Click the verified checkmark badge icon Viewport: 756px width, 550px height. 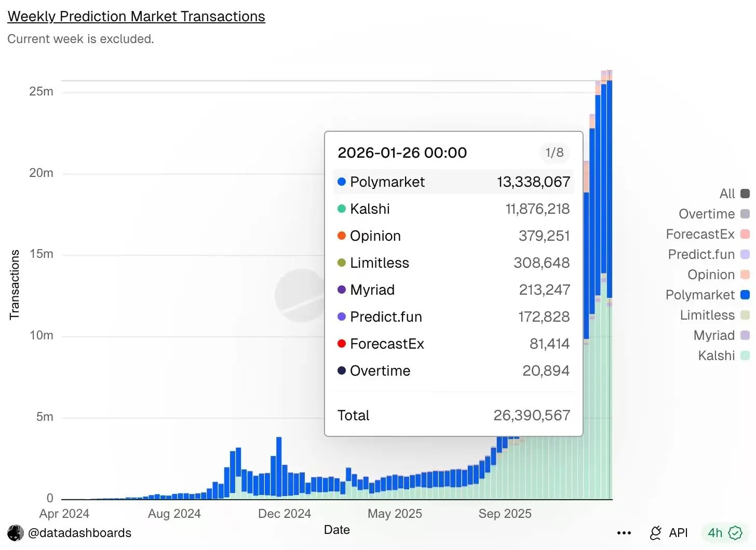735,533
